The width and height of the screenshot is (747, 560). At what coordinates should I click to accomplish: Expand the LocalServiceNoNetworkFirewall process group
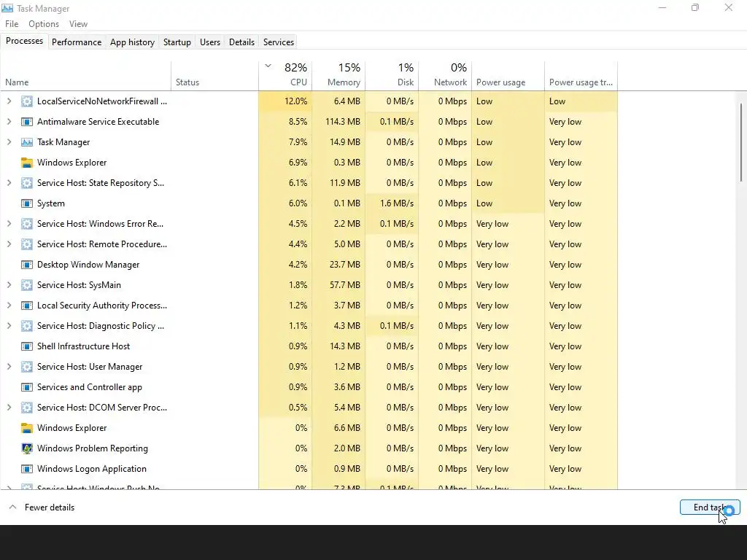tap(9, 101)
